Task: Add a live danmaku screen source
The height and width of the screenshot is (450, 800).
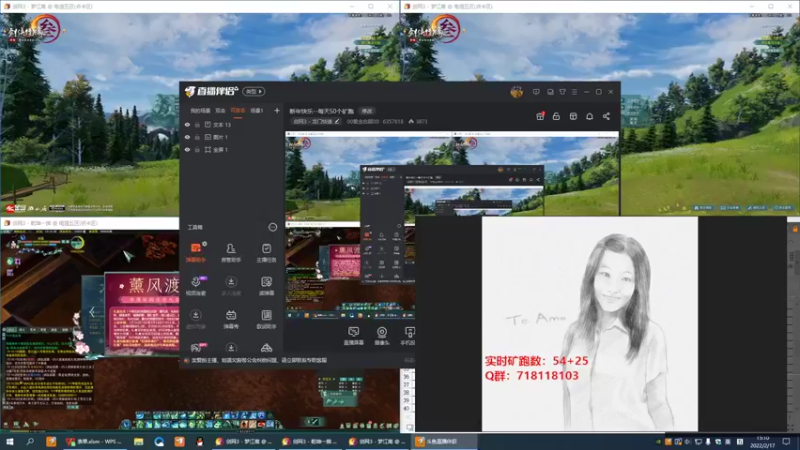Action: tap(353, 336)
